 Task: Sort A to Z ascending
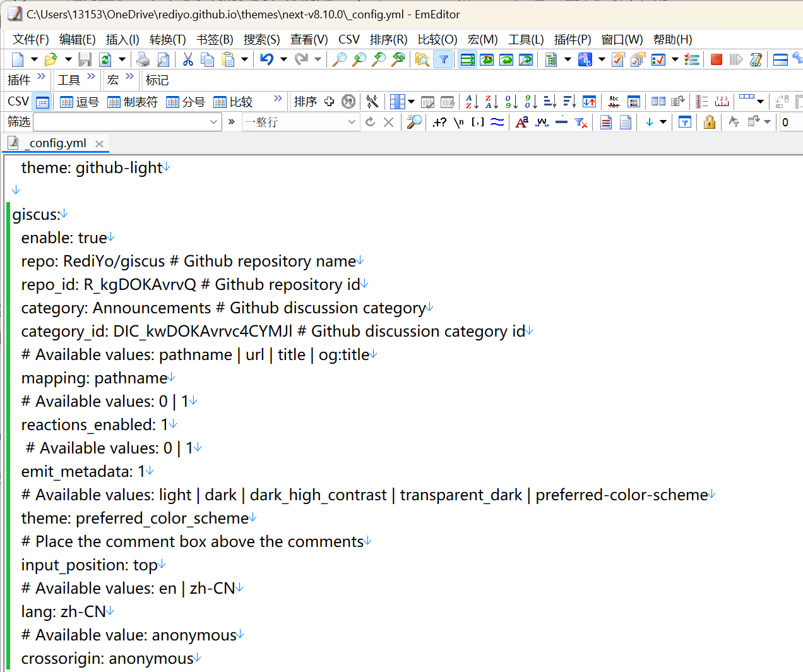(472, 102)
